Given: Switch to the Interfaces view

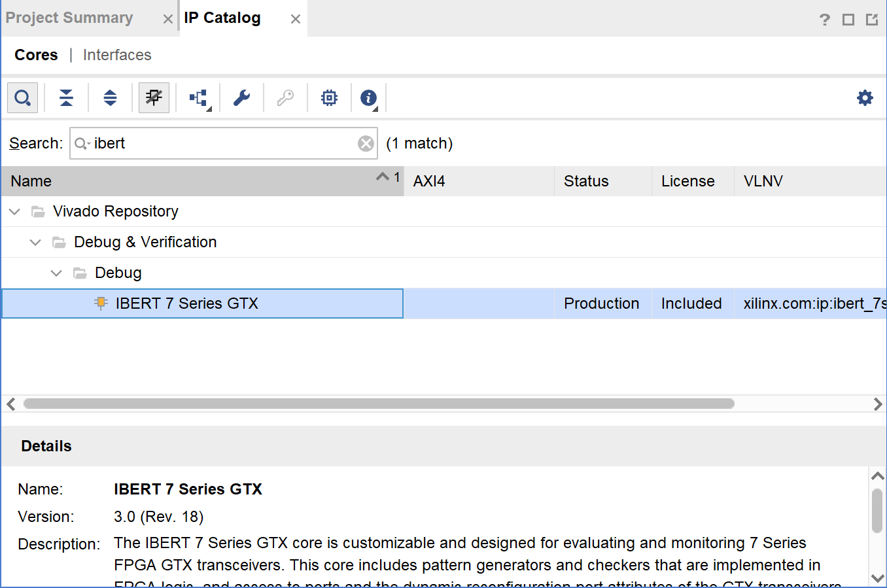Looking at the screenshot, I should pos(117,55).
